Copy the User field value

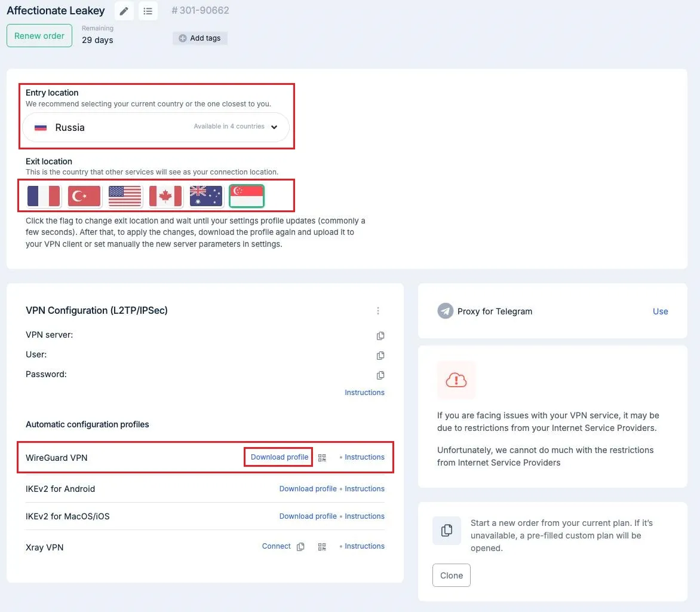point(380,356)
